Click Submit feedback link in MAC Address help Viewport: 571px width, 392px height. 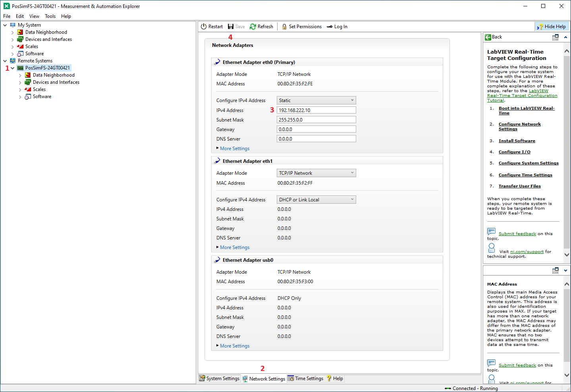(517, 365)
